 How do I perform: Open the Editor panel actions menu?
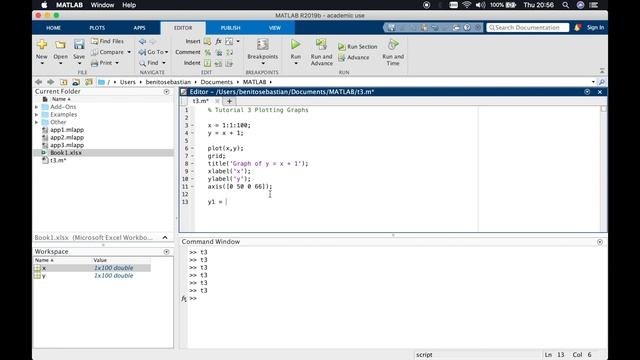tap(587, 92)
